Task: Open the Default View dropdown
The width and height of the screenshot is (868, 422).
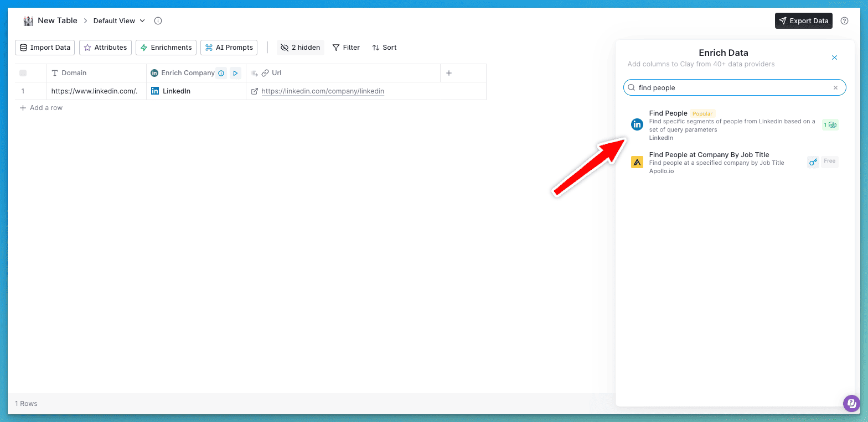Action: click(x=119, y=21)
